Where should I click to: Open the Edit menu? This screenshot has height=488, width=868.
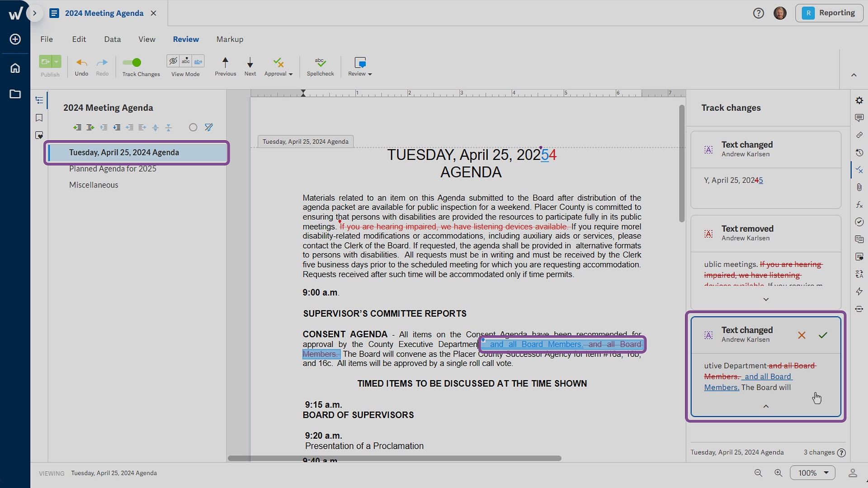(79, 39)
